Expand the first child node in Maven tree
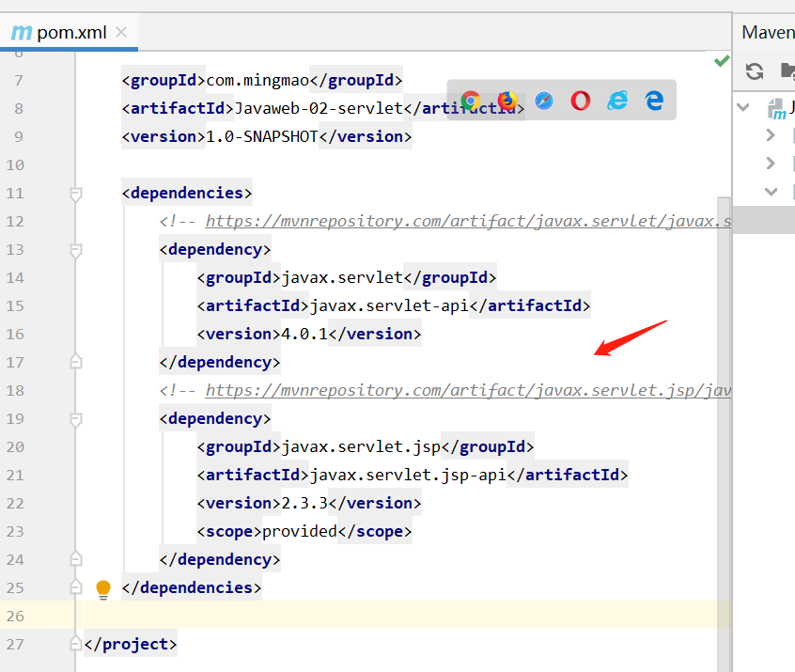 click(x=771, y=135)
